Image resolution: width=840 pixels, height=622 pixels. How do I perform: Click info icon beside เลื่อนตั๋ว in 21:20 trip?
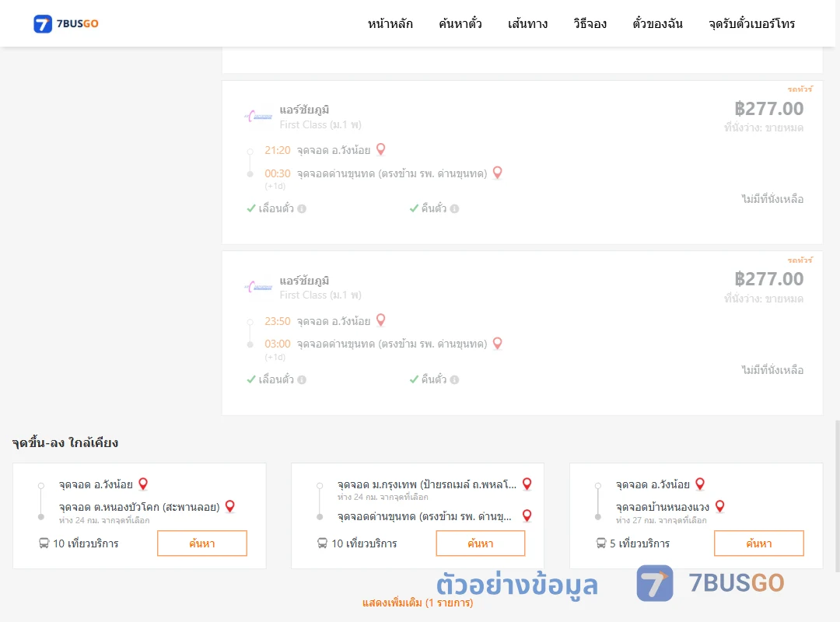tap(302, 209)
